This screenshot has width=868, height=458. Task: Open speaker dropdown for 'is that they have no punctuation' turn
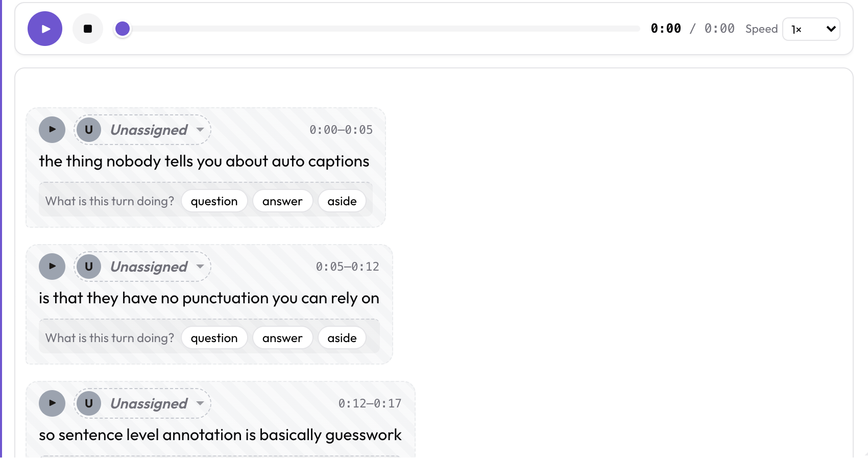point(143,267)
